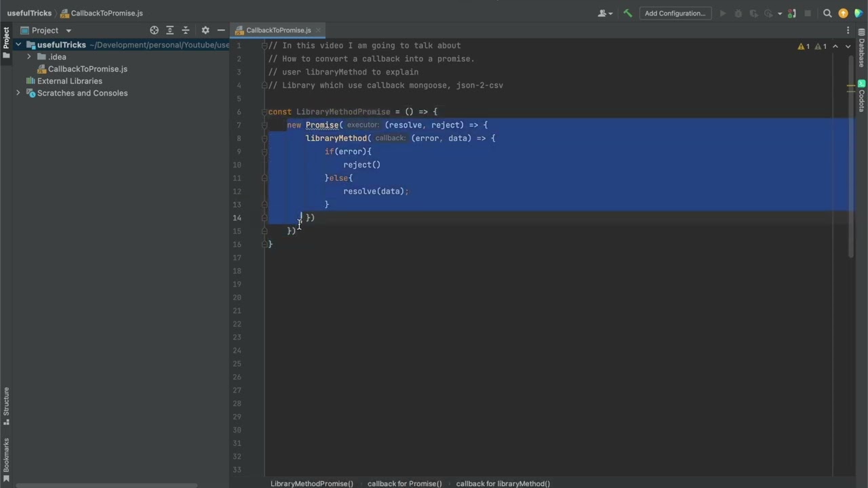The width and height of the screenshot is (868, 488).
Task: Click the yellow warning indicator in editor
Action: 804,46
